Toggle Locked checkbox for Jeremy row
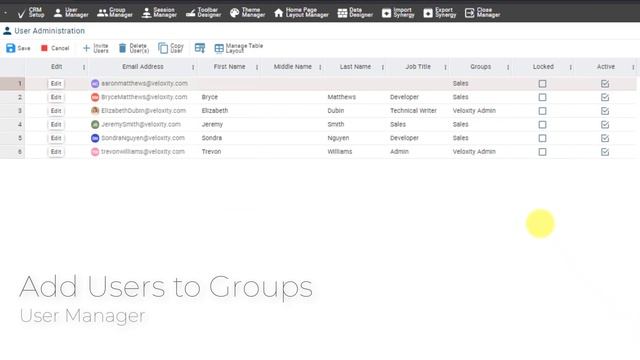The height and width of the screenshot is (360, 640). pos(542,124)
